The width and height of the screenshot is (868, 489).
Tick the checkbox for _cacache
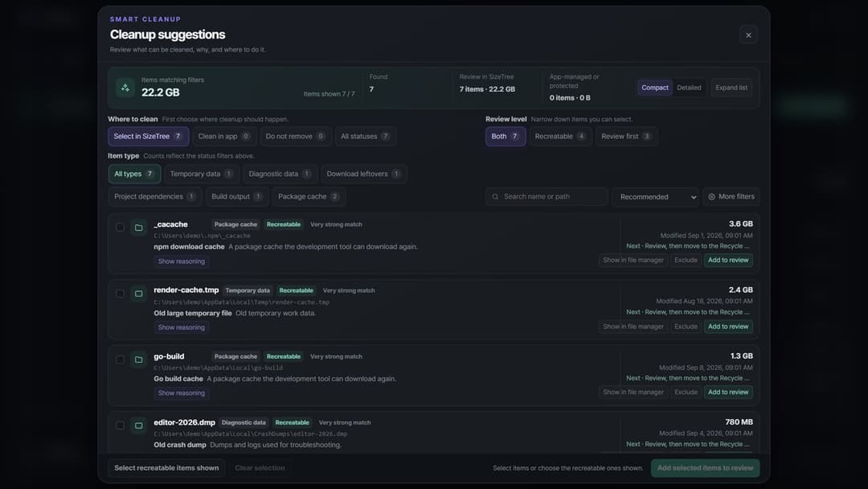120,227
